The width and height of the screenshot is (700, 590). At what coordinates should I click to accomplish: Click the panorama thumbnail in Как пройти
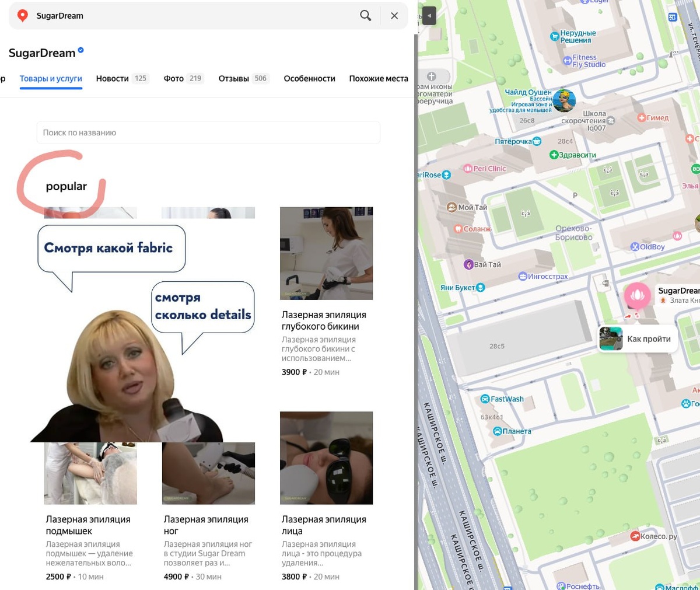[611, 339]
